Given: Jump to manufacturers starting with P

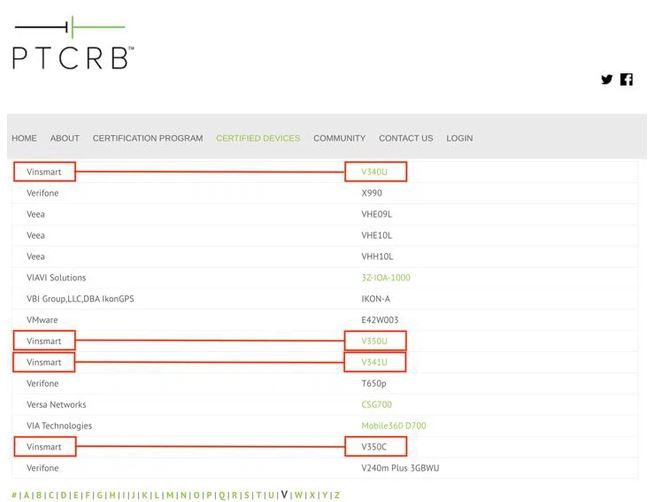Looking at the screenshot, I should pos(209,495).
